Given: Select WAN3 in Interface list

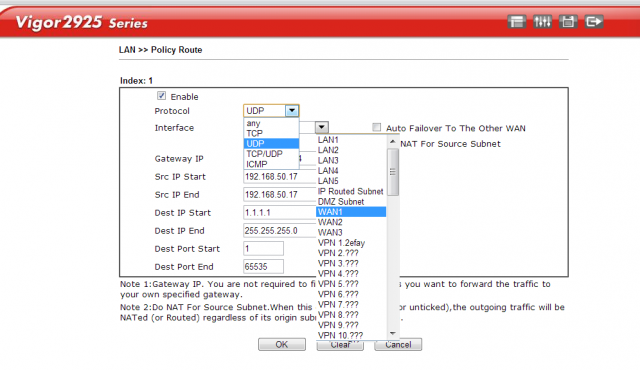Looking at the screenshot, I should tap(351, 233).
